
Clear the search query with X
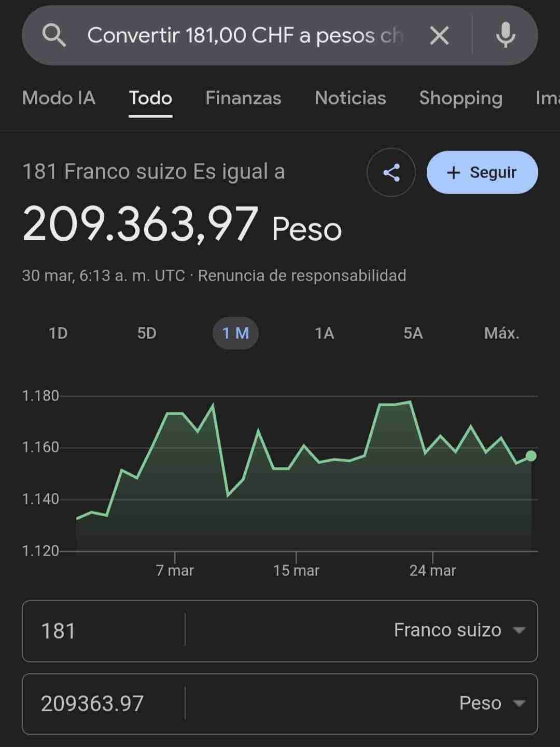pos(439,36)
